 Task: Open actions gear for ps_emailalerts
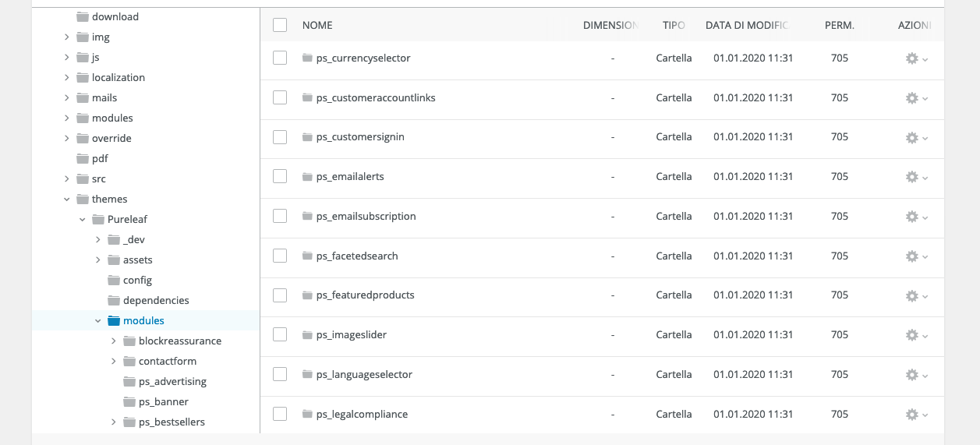(x=912, y=177)
